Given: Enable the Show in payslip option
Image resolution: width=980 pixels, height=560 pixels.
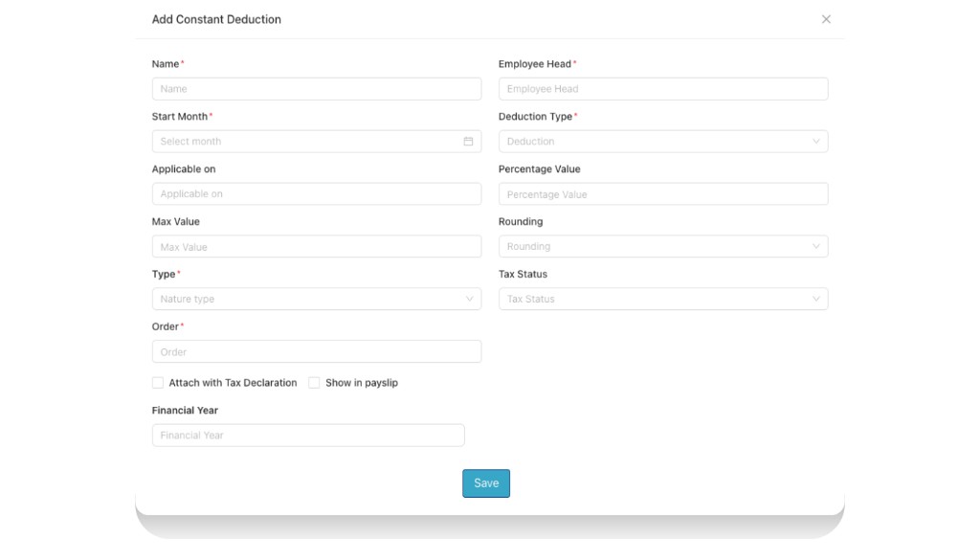Looking at the screenshot, I should 314,382.
